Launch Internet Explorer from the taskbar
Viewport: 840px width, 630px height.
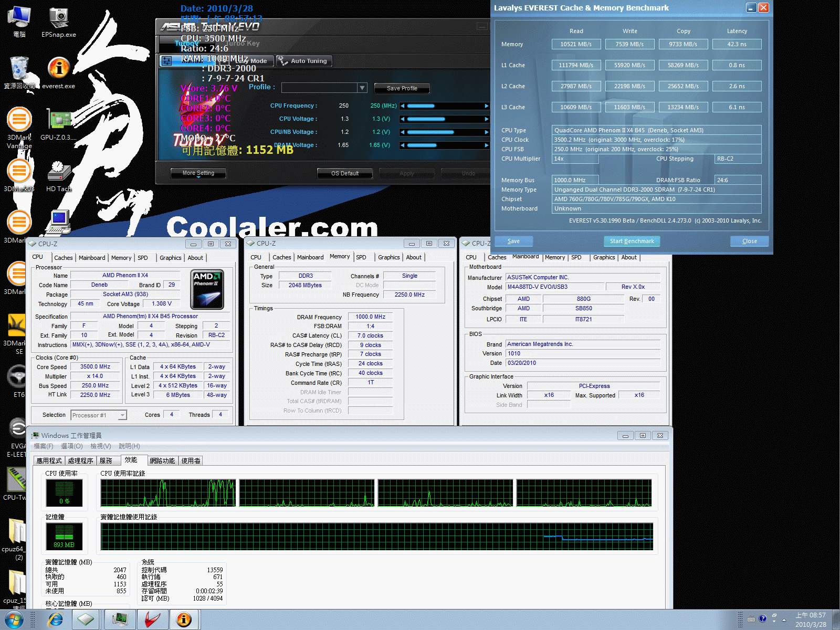coord(55,619)
